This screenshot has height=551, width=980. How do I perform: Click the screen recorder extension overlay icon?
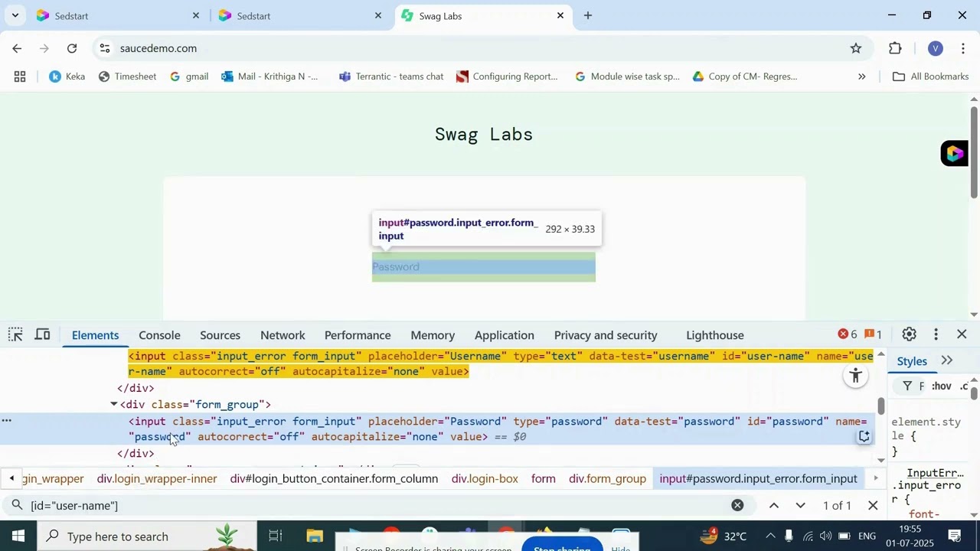click(954, 153)
